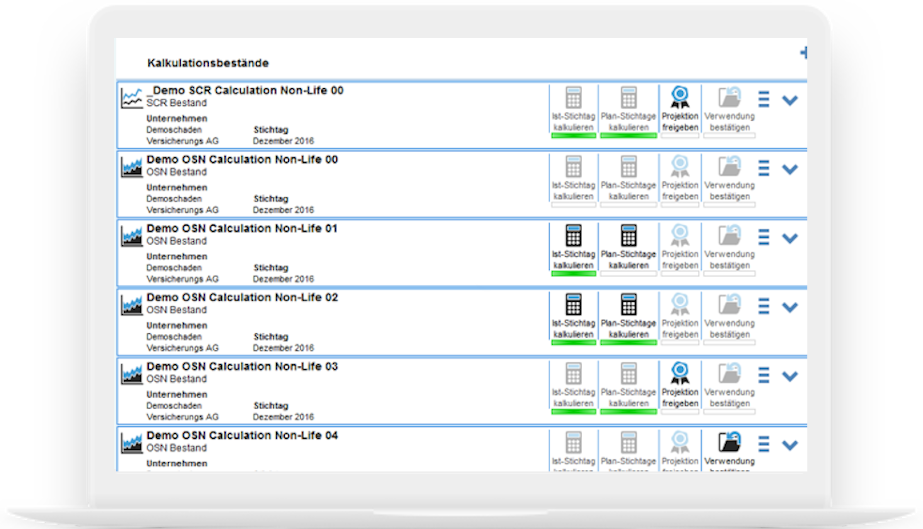This screenshot has width=923, height=529.
Task: Open hamburger menu for OSN Non-Life 04
Action: pos(763,444)
